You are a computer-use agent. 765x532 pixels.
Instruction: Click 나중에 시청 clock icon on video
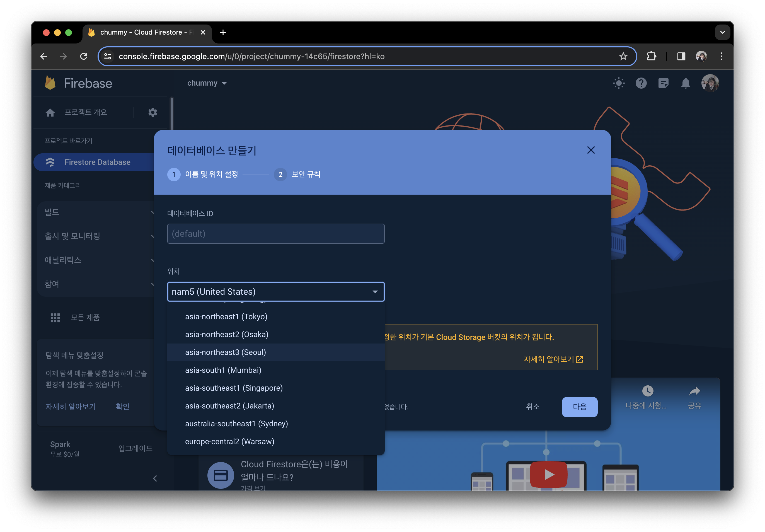[647, 391]
